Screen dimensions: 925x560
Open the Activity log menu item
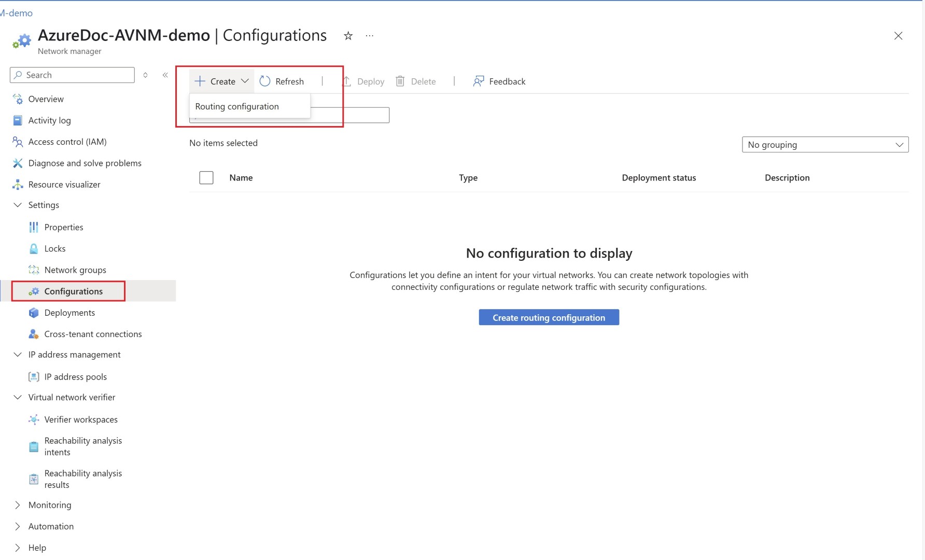coord(50,120)
